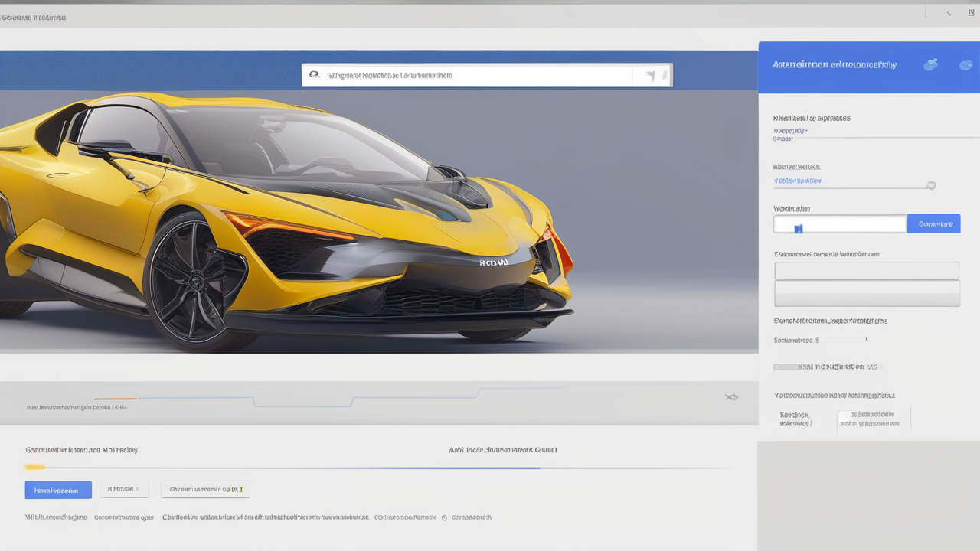Click inside the top search field
The image size is (980, 551).
pyautogui.click(x=475, y=75)
